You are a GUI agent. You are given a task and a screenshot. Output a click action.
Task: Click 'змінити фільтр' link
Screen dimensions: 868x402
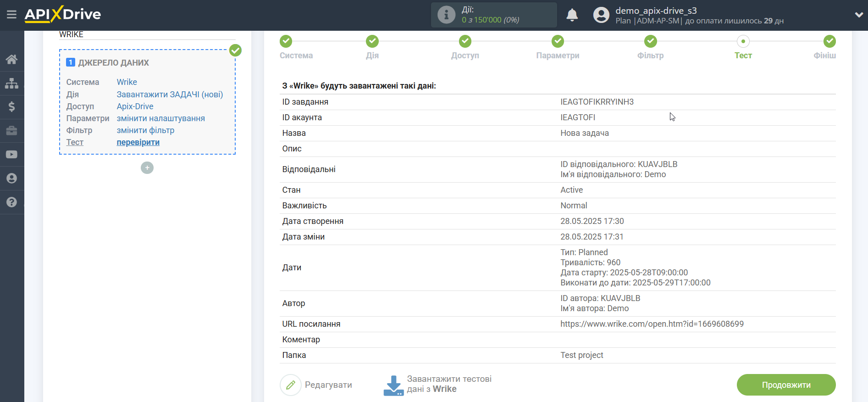click(145, 130)
